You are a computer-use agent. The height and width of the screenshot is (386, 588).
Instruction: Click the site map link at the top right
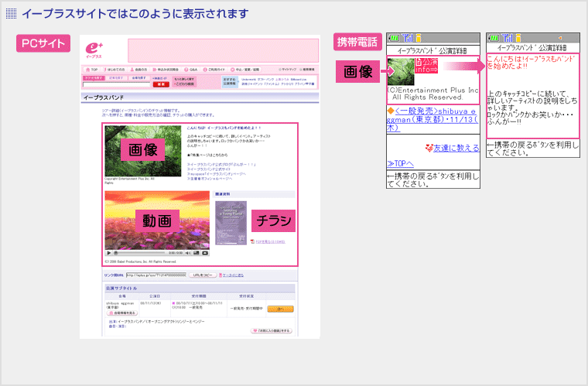point(288,70)
